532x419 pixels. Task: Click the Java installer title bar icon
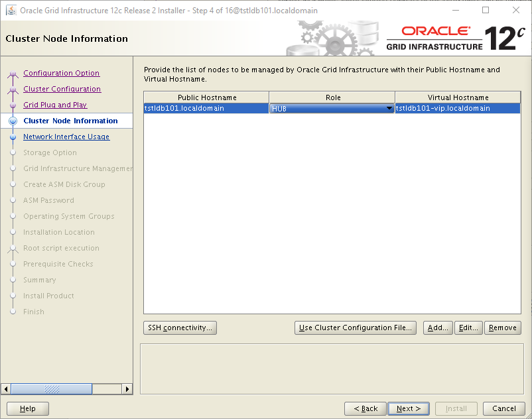tap(11, 11)
